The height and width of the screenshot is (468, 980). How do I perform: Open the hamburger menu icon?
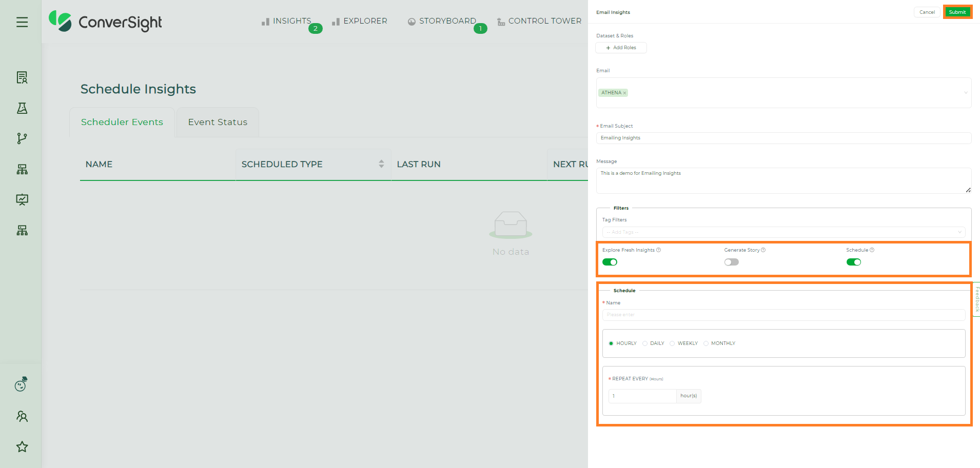[x=22, y=22]
